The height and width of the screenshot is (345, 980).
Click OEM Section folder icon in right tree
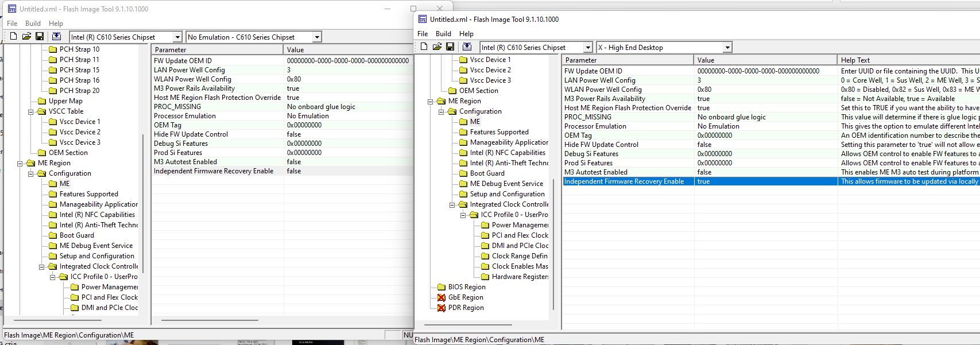pos(452,91)
